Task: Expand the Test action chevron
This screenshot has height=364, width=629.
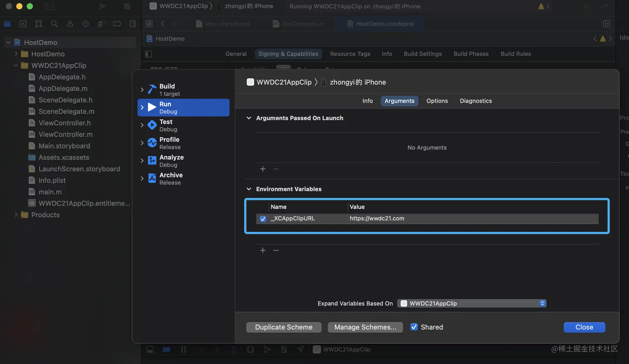Action: (x=142, y=125)
